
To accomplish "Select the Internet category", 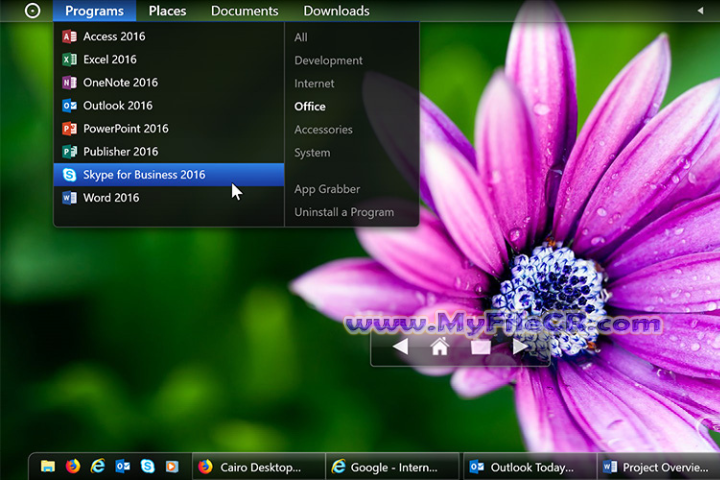I will [314, 84].
